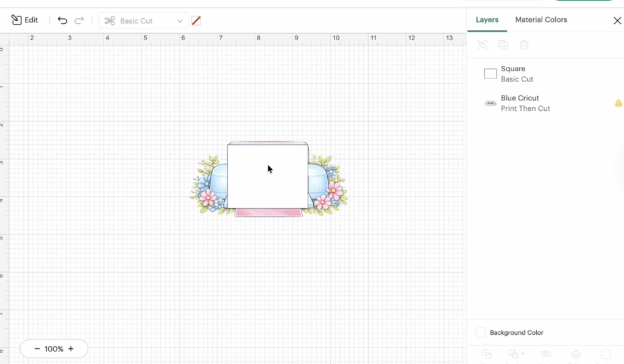This screenshot has height=364, width=624.
Task: Click the Undo arrow
Action: [x=62, y=20]
